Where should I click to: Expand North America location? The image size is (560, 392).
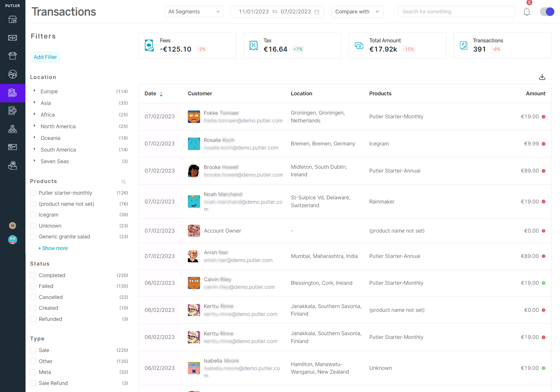pyautogui.click(x=34, y=126)
